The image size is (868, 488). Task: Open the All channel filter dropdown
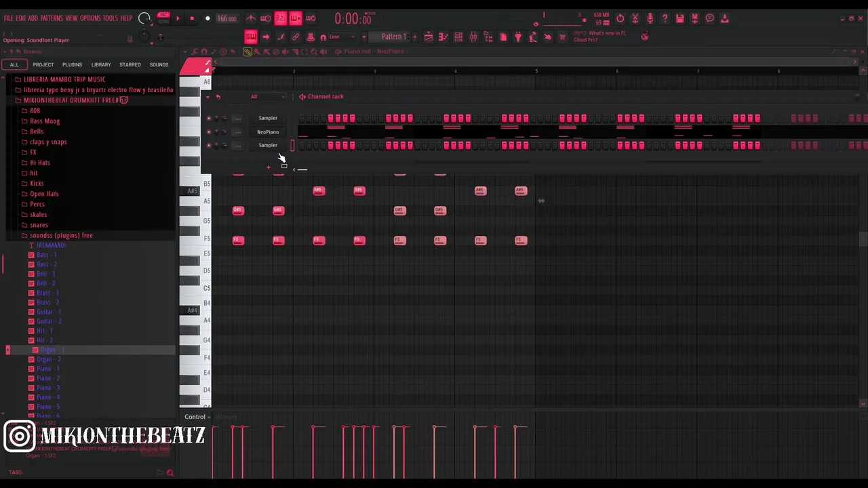click(x=267, y=96)
